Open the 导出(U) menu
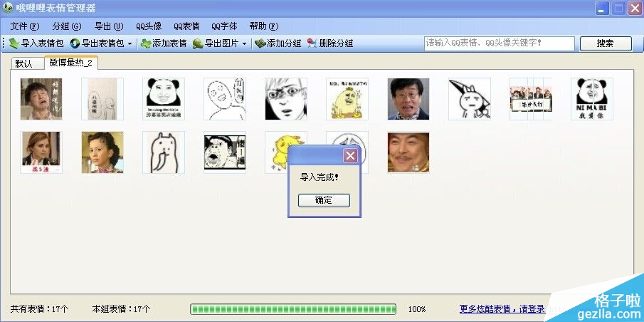This screenshot has width=644, height=322. [x=108, y=26]
